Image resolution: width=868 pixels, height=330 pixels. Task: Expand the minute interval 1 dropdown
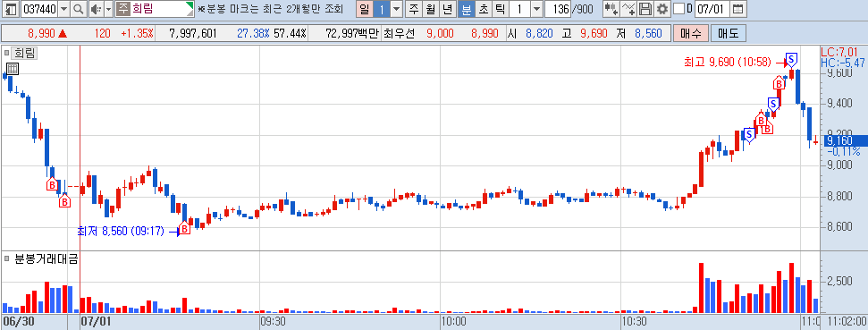[536, 9]
